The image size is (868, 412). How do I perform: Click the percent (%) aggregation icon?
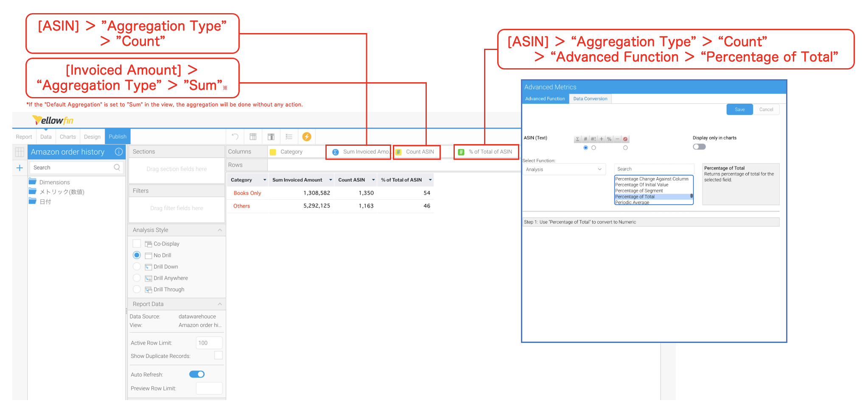point(609,139)
